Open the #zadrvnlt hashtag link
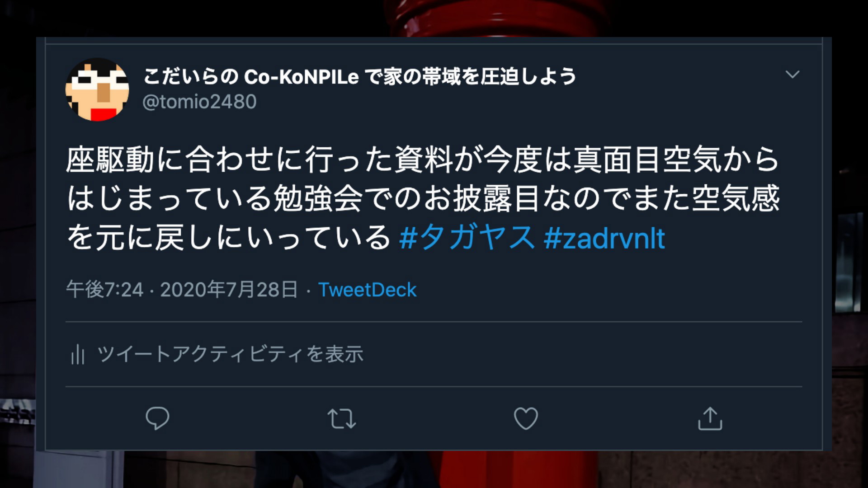The image size is (868, 488). point(604,238)
